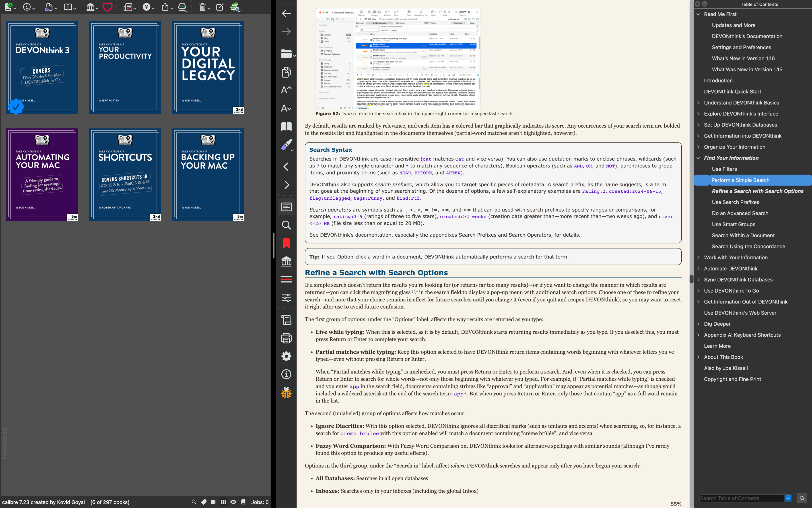Open the Edit book pencil icon
Image resolution: width=812 pixels, height=508 pixels.
pos(220,7)
